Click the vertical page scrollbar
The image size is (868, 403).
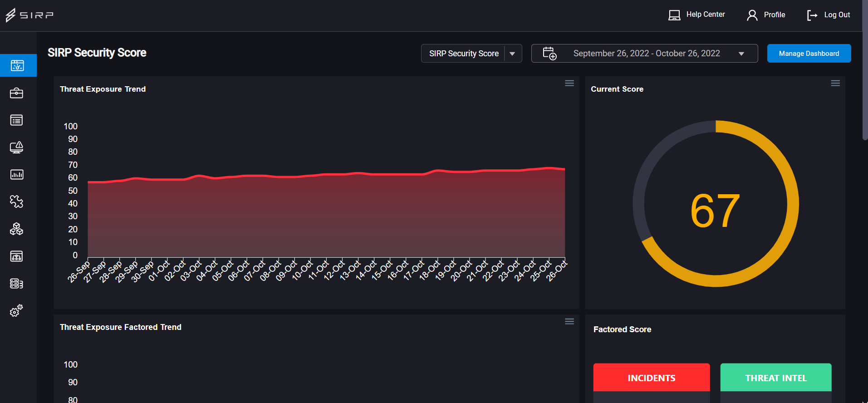tap(865, 70)
